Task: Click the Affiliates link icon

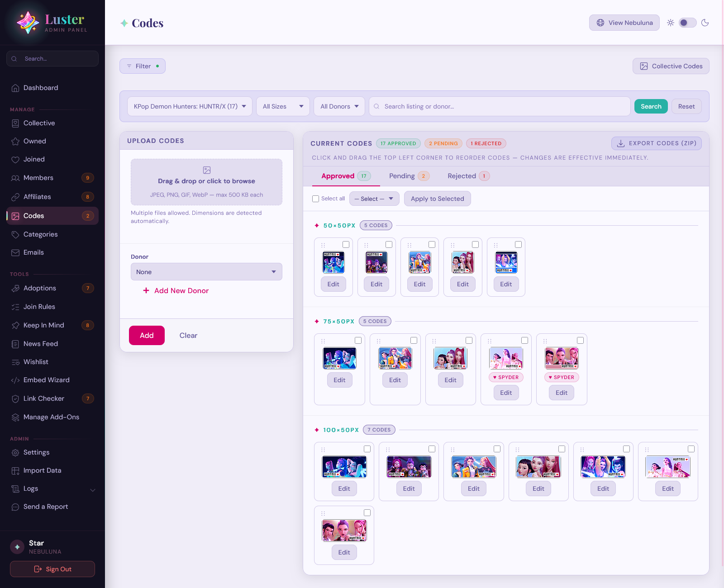Action: click(15, 197)
